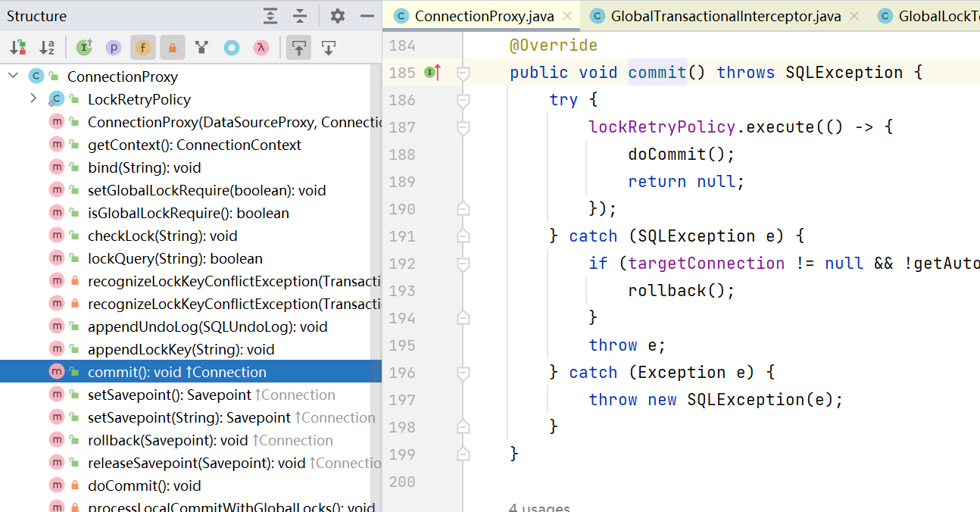The height and width of the screenshot is (512, 980).
Task: Click the Sort by Visibility icon
Action: click(17, 48)
